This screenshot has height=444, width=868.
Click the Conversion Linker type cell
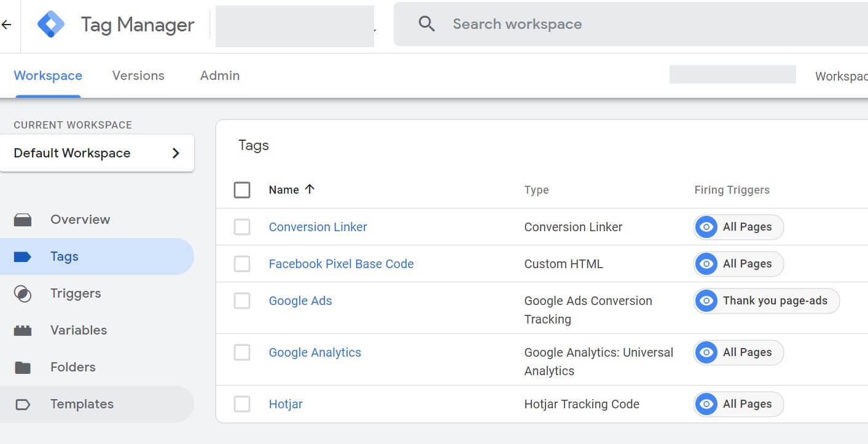click(573, 227)
